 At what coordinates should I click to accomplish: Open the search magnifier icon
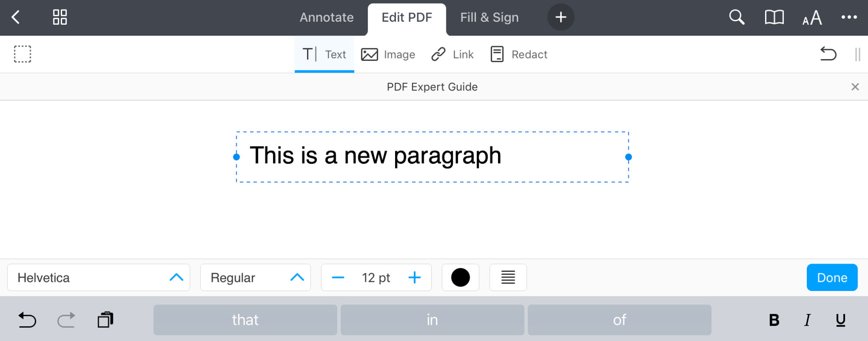736,17
